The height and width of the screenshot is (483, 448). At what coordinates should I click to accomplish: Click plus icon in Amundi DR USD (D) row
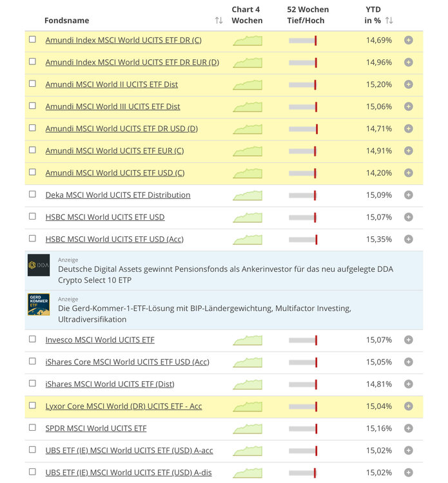click(408, 129)
